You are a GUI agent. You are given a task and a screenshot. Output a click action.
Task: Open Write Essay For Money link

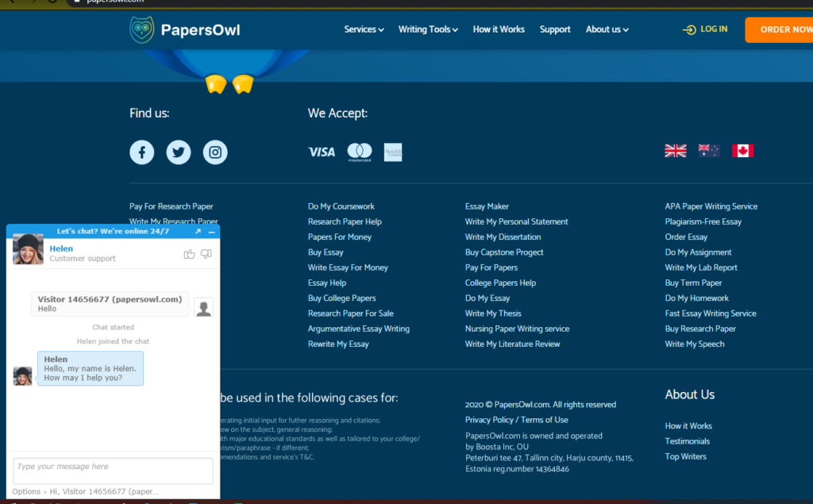coord(348,267)
